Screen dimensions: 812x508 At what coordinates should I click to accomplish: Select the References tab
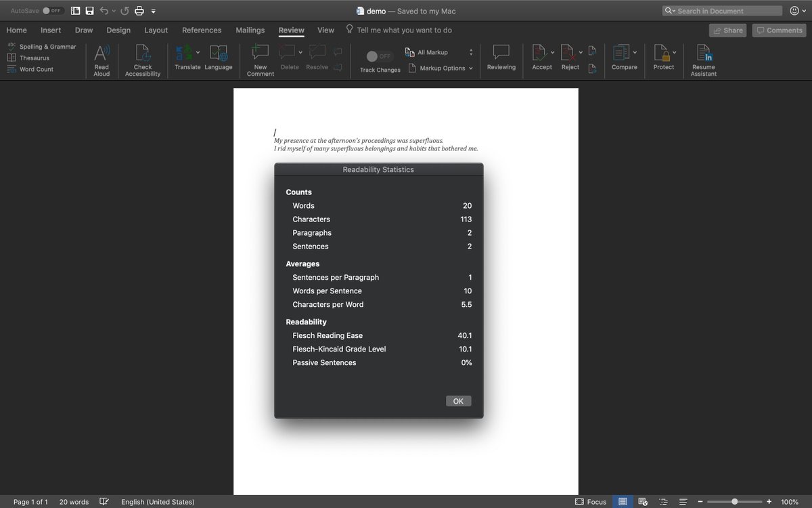pos(202,30)
